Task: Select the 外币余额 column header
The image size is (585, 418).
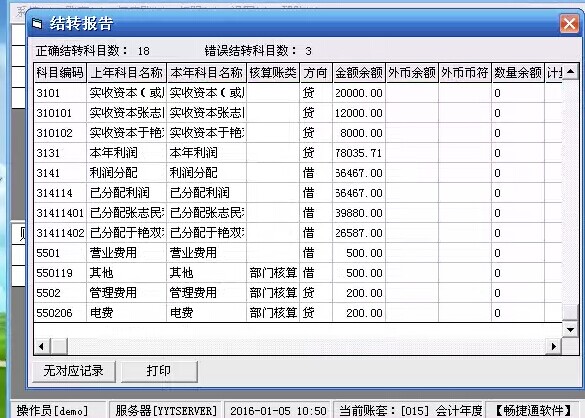Action: click(x=412, y=73)
